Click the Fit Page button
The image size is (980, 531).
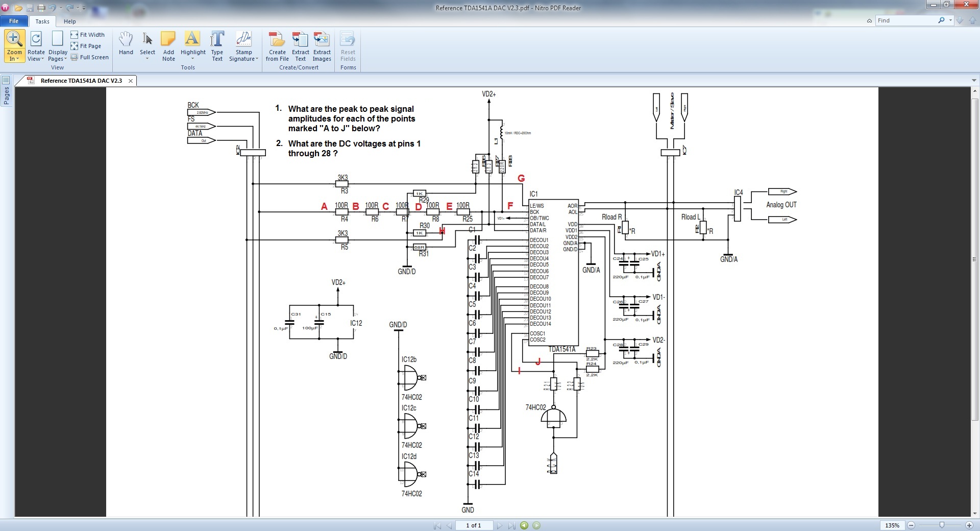86,46
